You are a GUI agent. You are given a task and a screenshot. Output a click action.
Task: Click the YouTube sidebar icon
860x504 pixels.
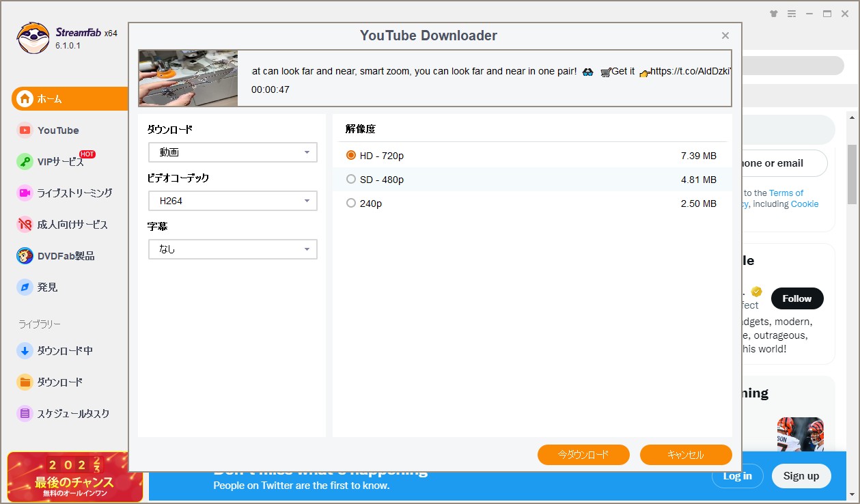[x=25, y=130]
